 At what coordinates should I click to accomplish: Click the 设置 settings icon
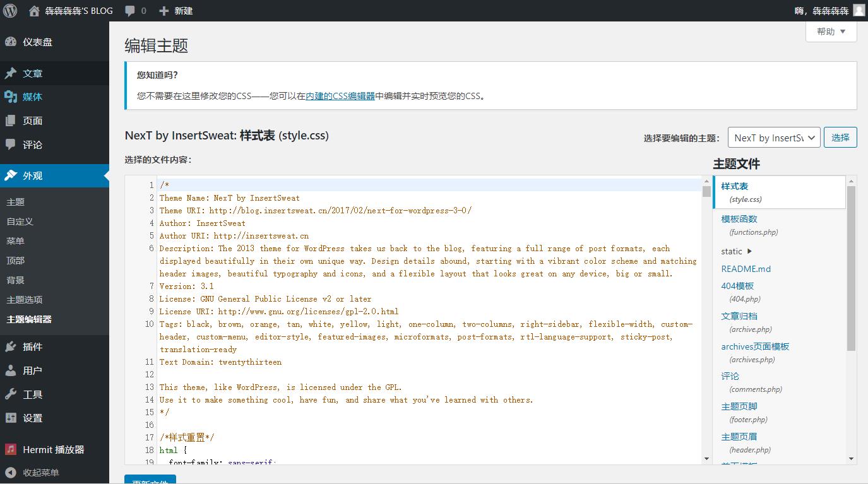coord(11,418)
